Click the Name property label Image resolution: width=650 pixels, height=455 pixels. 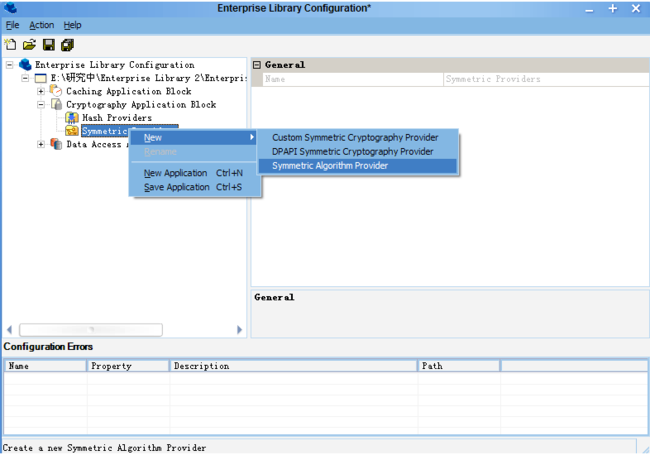click(x=275, y=79)
